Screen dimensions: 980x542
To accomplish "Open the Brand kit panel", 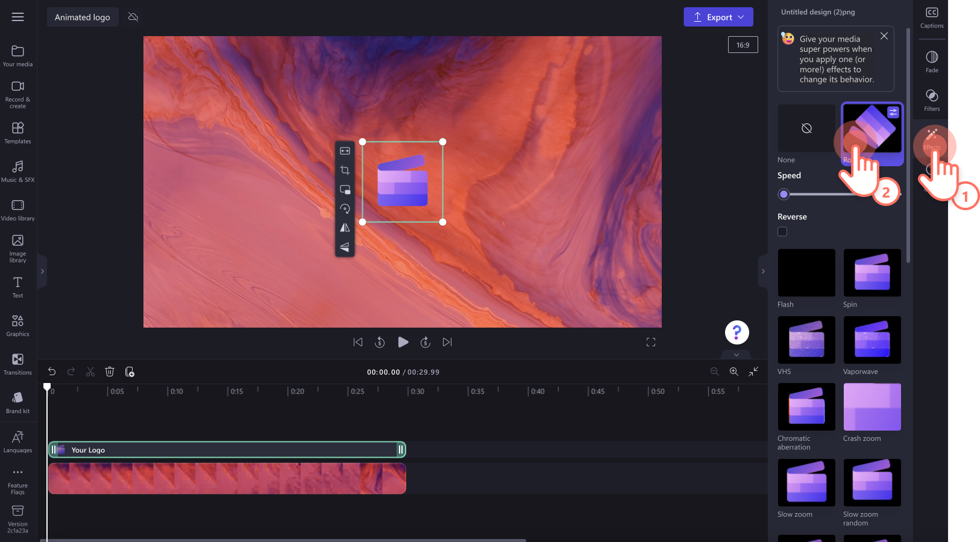I will click(x=18, y=403).
